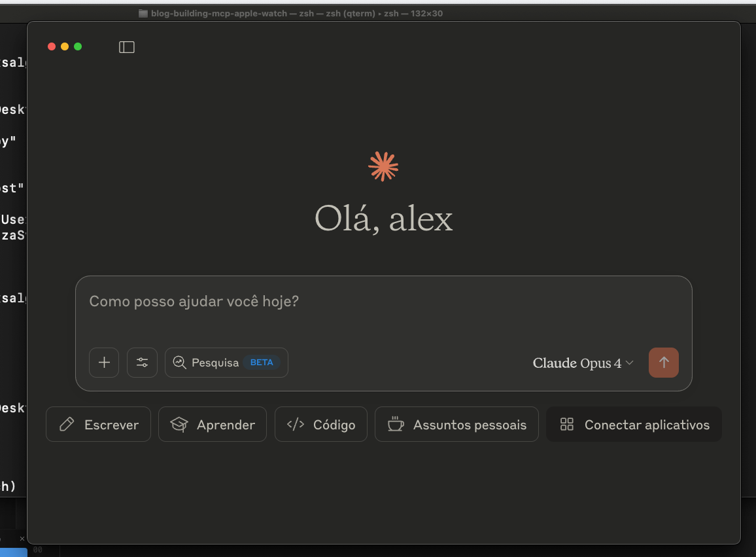Click the 'Olá, alex' greeting heading
This screenshot has width=756, height=557.
384,219
